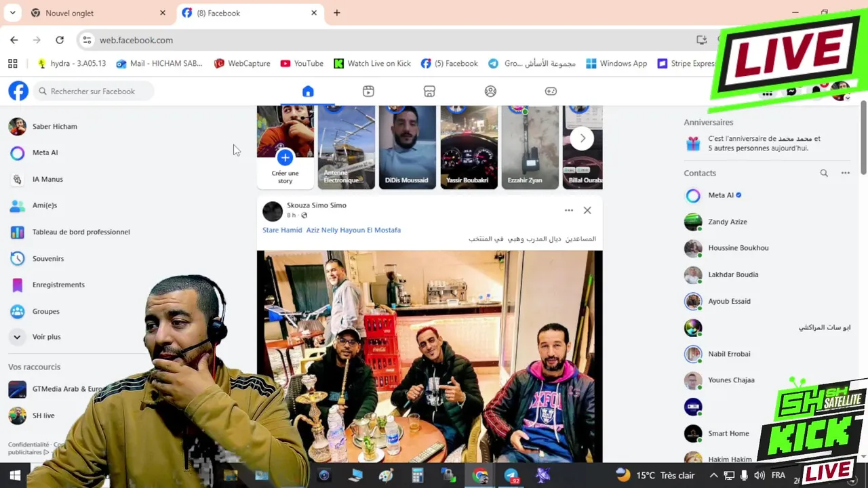Open Contacts options three-dots

[846, 173]
